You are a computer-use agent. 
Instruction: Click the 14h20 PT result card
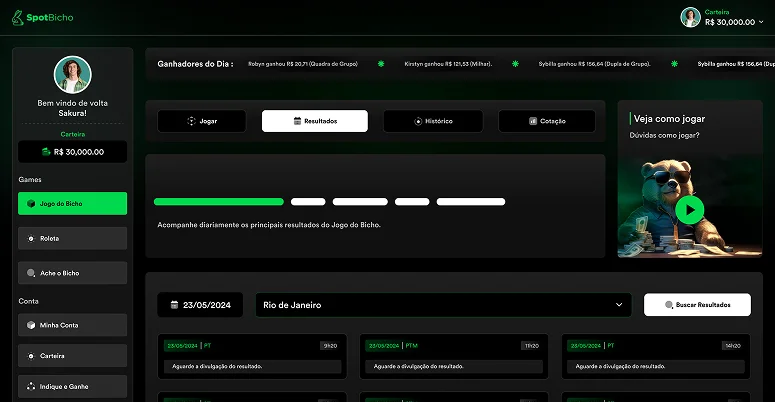(x=656, y=357)
